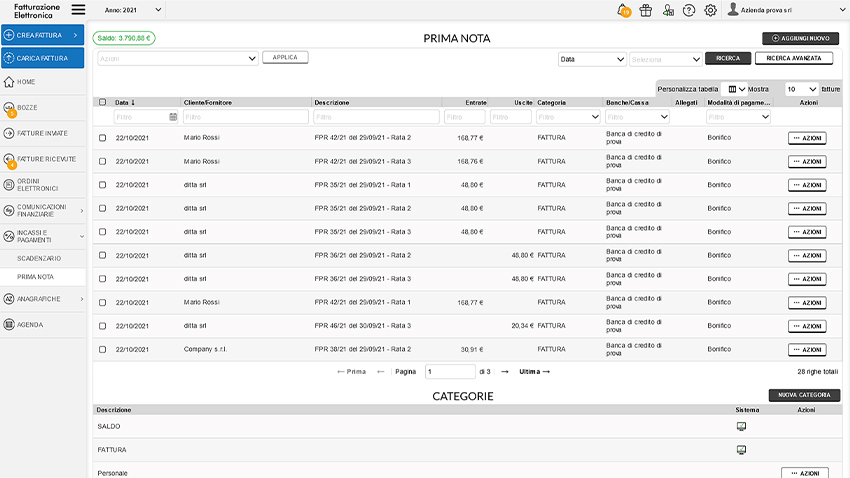
Task: Open the settings gear icon
Action: [x=711, y=10]
